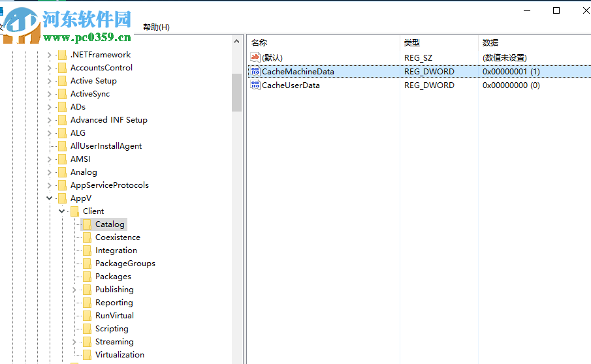Select the Virtualization key label
The image size is (591, 364).
coord(120,355)
